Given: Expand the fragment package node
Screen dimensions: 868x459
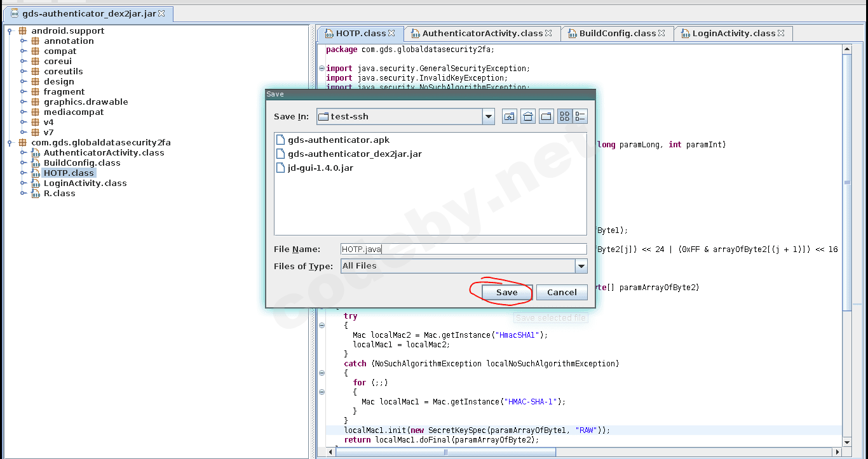Looking at the screenshot, I should (24, 91).
